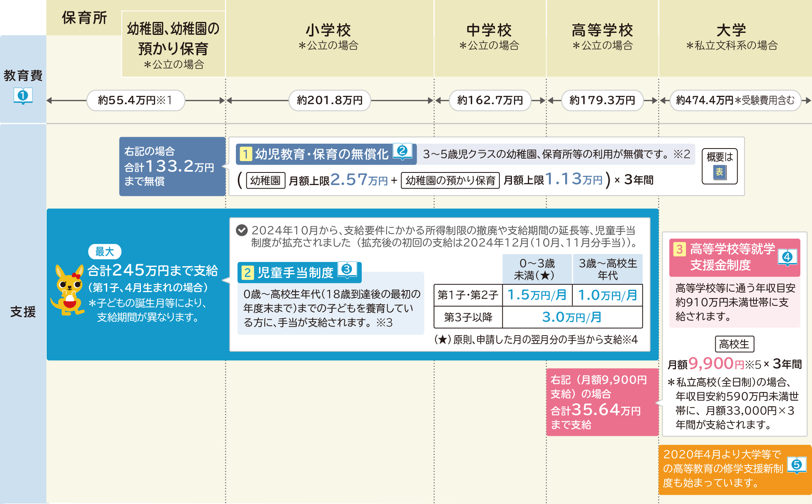812x504 pixels.
Task: Click the 1.5万円/月 table cell
Action: click(537, 295)
